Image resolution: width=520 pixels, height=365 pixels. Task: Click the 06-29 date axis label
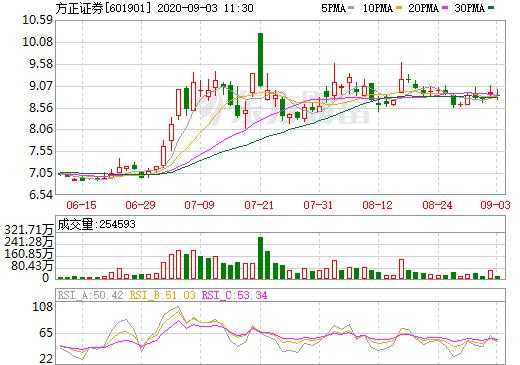pyautogui.click(x=140, y=205)
